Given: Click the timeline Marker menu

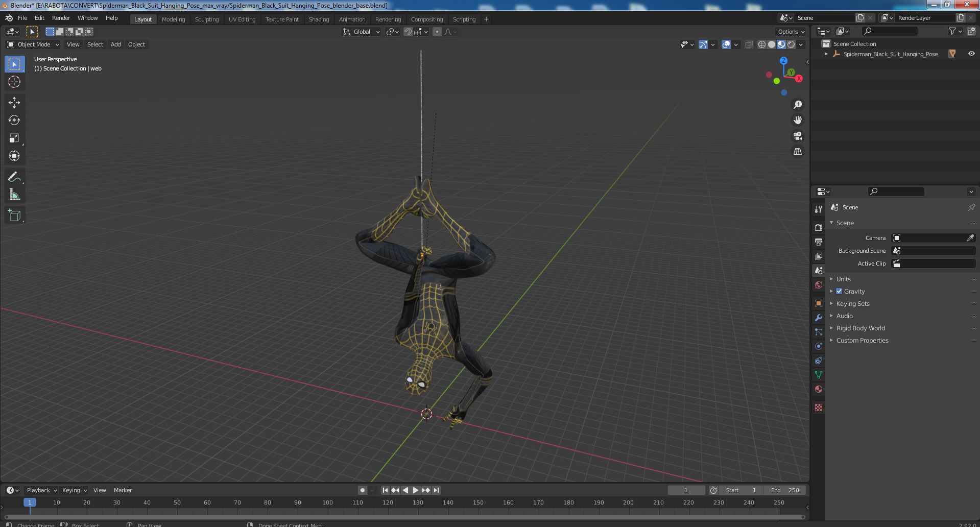Looking at the screenshot, I should coord(123,490).
